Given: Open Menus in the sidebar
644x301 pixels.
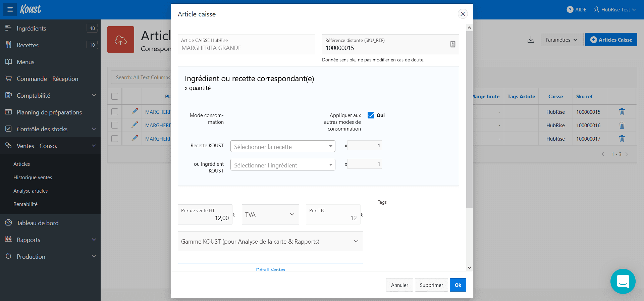Looking at the screenshot, I should [x=50, y=62].
